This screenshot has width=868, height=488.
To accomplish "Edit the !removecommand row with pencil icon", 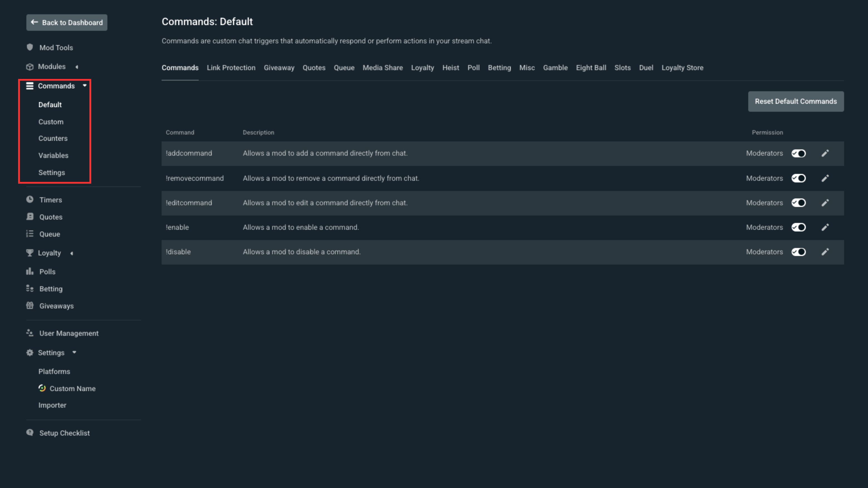I will tap(825, 178).
